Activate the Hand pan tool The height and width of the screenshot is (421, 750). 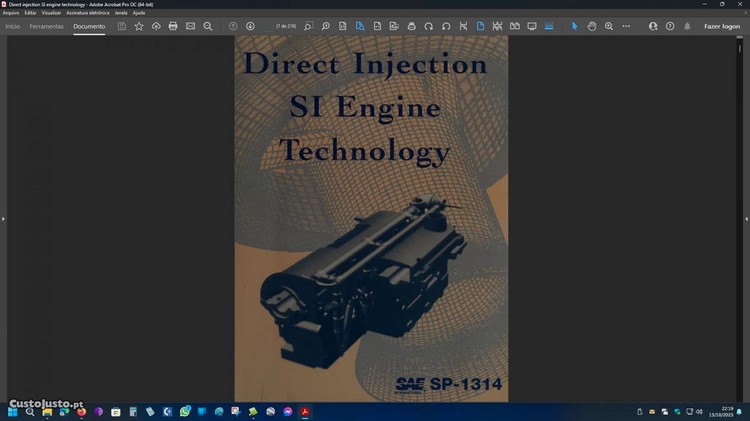pos(592,26)
